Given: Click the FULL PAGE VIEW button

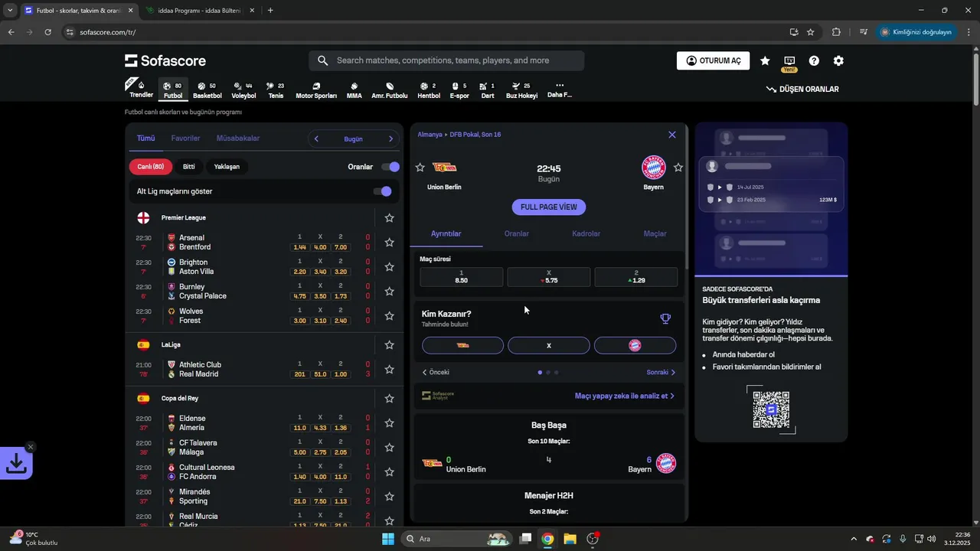Looking at the screenshot, I should [549, 207].
